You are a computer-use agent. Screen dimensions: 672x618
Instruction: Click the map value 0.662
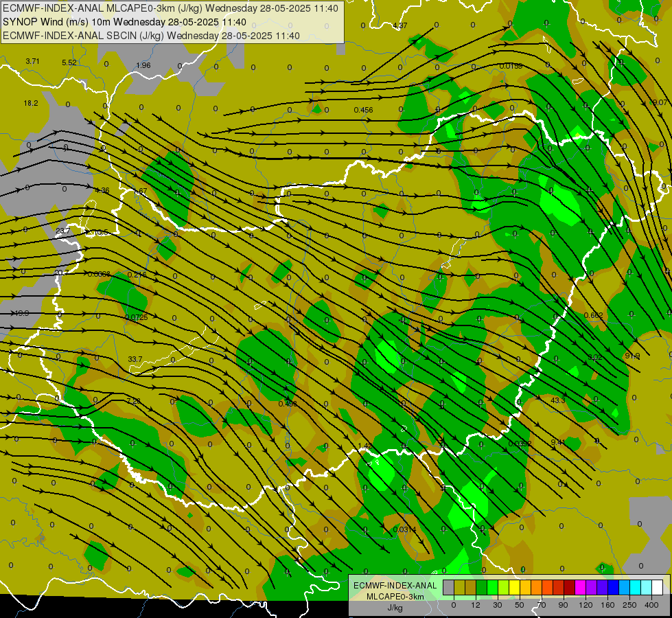pos(593,315)
